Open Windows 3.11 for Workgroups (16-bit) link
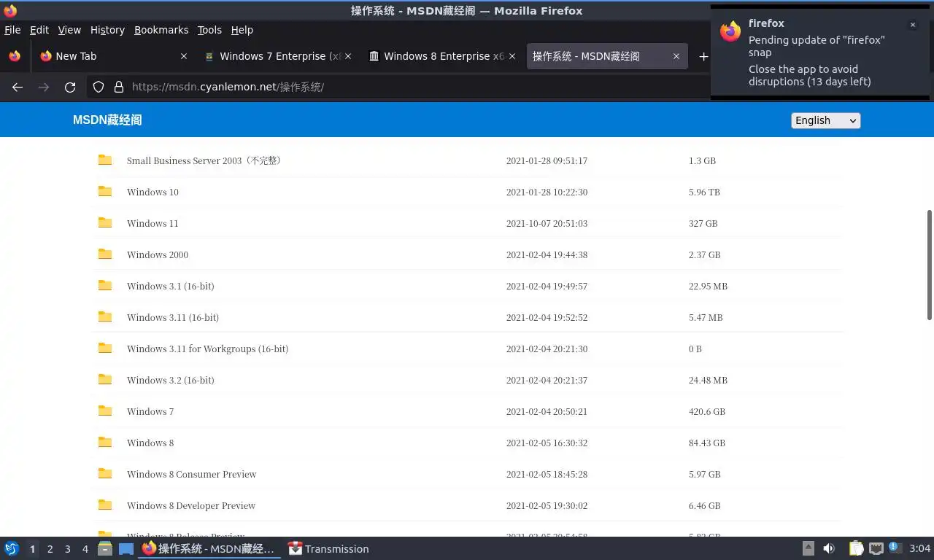This screenshot has width=934, height=560. 207,349
